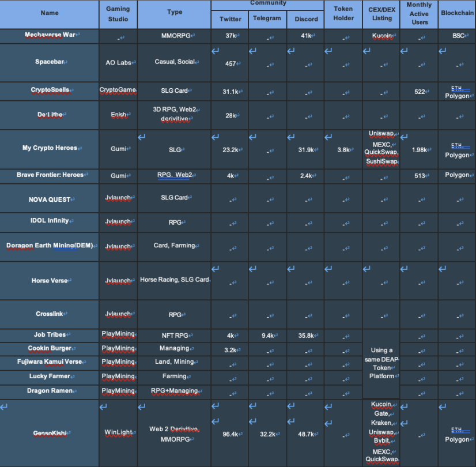
Task: Click "41k" Discord value for Mechaverse War
Action: [x=307, y=36]
